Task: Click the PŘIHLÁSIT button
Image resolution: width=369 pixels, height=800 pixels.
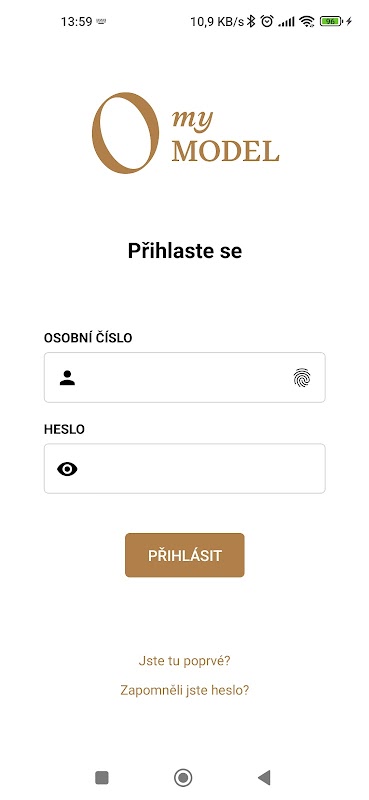Action: point(185,555)
